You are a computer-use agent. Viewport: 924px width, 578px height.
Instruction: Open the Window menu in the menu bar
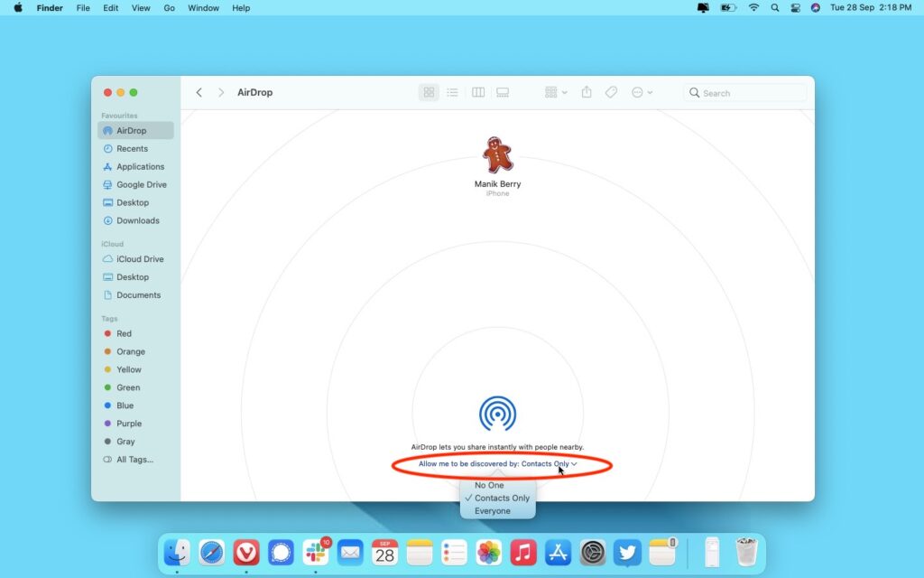click(x=203, y=7)
